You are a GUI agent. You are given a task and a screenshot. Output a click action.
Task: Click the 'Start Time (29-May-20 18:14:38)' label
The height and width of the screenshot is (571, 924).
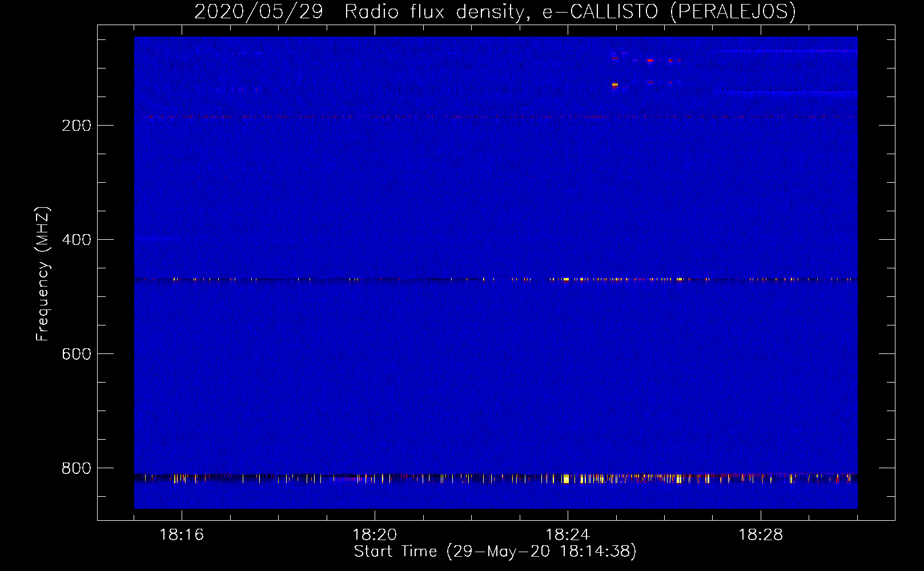495,552
